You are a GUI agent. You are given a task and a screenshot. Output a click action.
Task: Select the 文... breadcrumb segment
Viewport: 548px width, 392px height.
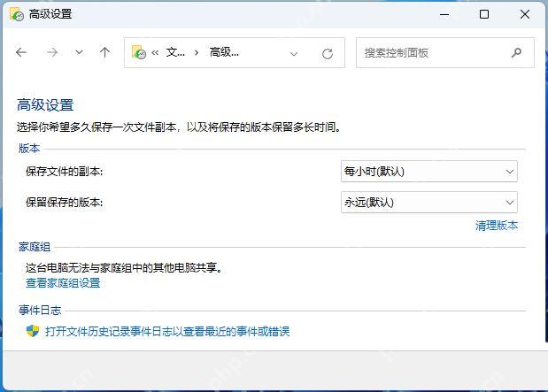pos(175,52)
